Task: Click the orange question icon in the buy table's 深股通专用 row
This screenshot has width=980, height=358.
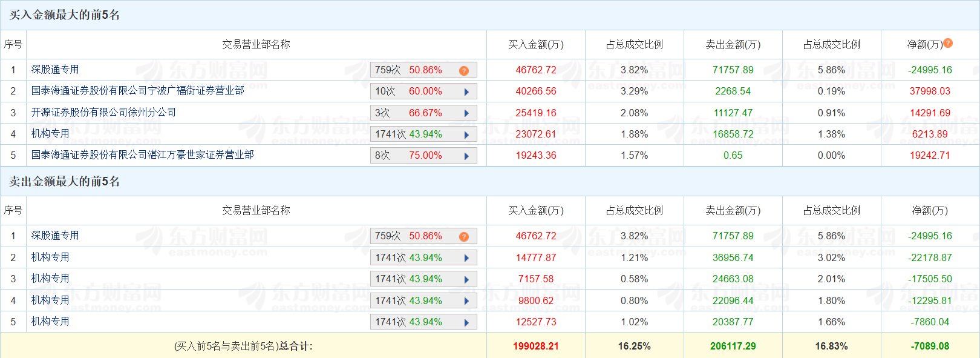Action: pyautogui.click(x=464, y=71)
